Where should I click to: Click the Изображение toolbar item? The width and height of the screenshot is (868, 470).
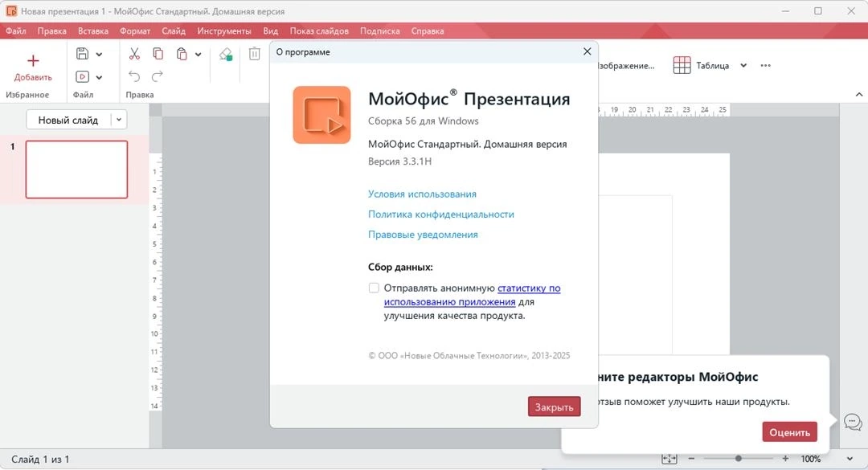point(627,65)
